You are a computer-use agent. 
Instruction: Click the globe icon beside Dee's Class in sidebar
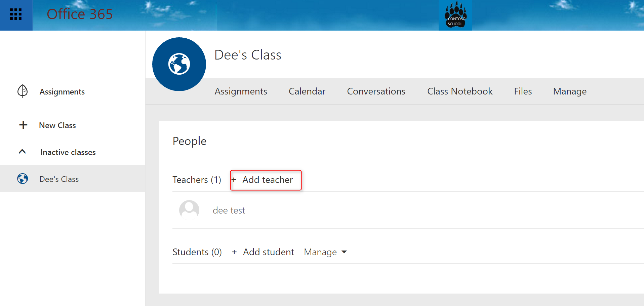tap(23, 179)
